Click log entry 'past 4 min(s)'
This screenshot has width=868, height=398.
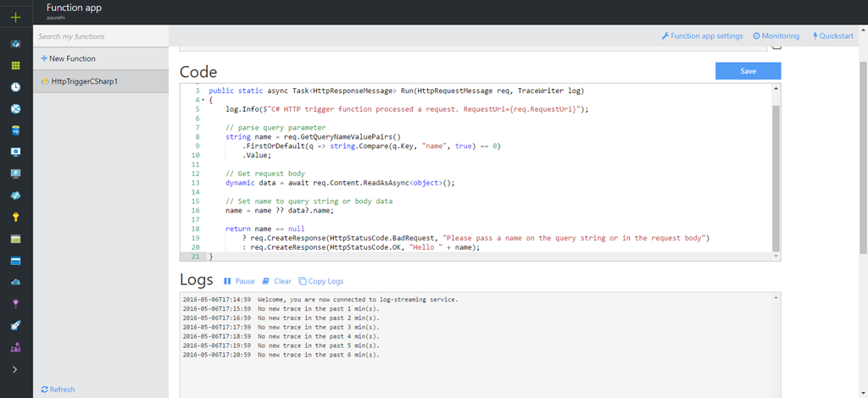[281, 337]
